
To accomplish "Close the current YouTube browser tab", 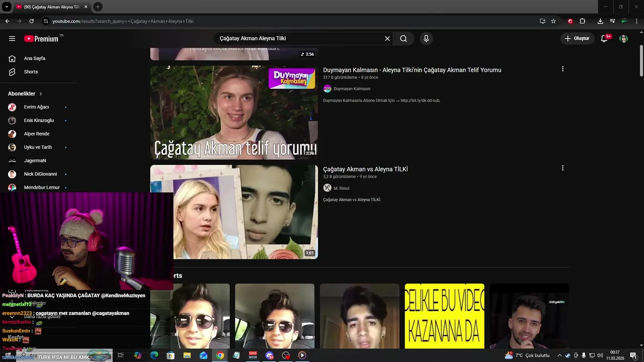I will pyautogui.click(x=86, y=7).
